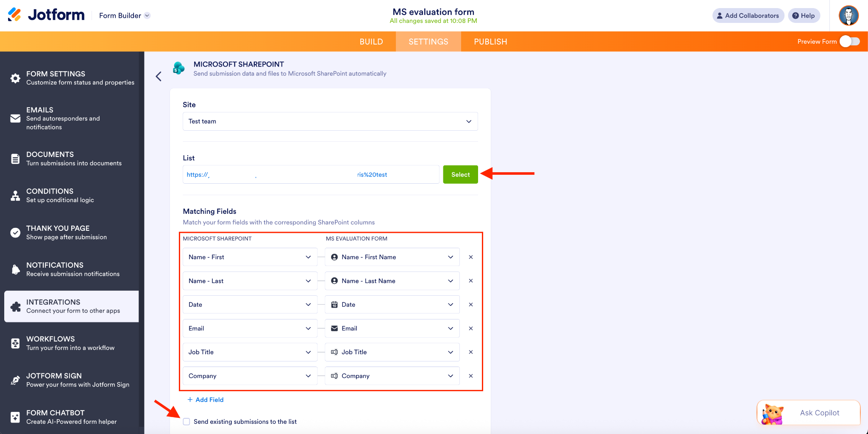Screen dimensions: 868x434
Task: Open the Site dropdown showing Test team
Action: 330,121
